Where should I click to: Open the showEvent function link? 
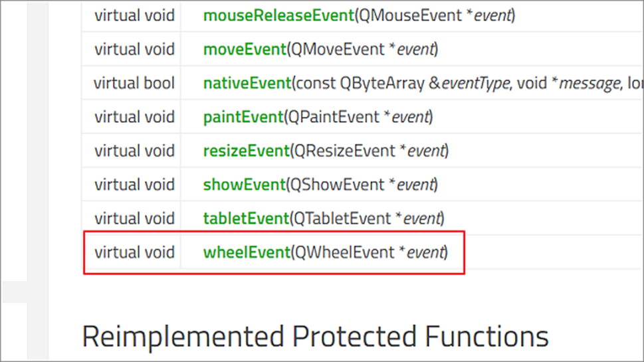coord(244,185)
